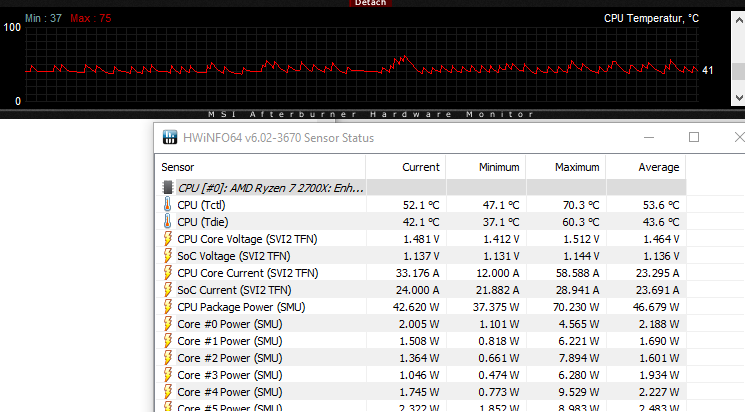
Task: Select the CPU (Tctl) sensor label
Action: (x=201, y=205)
